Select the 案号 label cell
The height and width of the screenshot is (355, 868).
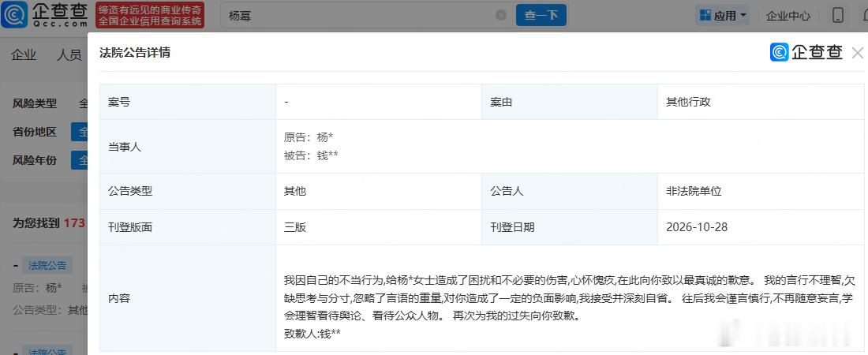click(188, 102)
